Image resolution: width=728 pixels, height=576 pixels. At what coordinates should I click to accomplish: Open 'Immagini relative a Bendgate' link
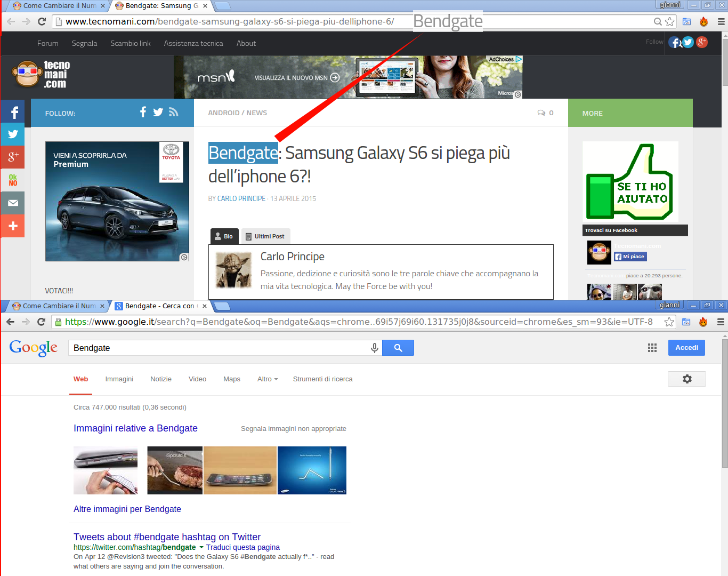coord(135,428)
